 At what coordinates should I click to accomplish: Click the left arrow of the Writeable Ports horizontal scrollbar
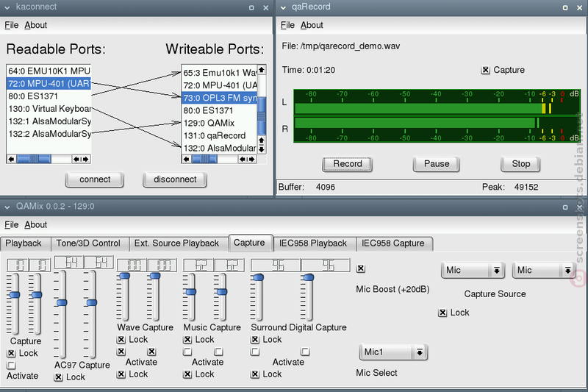(x=187, y=159)
